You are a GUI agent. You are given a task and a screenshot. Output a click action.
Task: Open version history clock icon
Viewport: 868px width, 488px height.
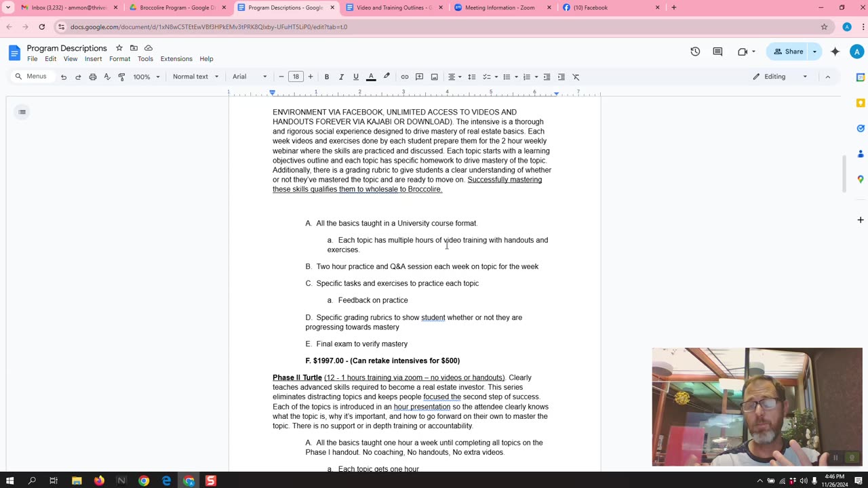coord(695,52)
